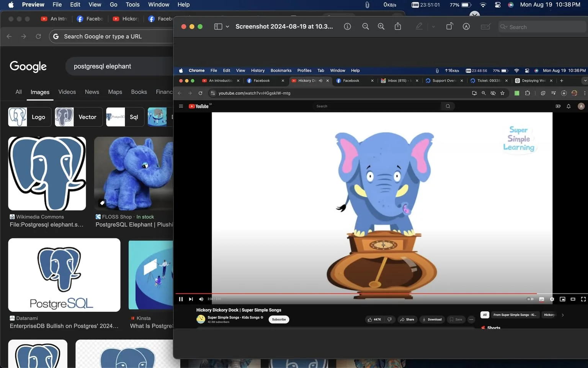Focus the Preview Search field
This screenshot has width=588, height=368.
pyautogui.click(x=541, y=27)
